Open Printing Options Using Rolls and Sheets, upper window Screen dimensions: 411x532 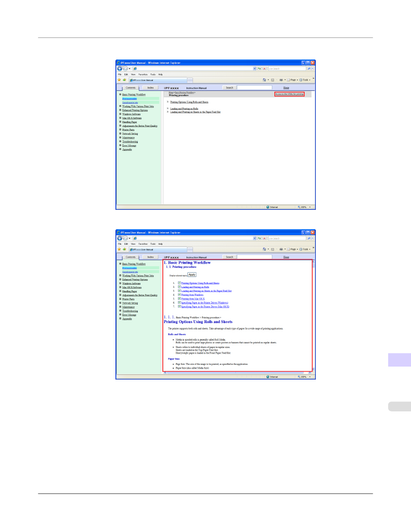tap(189, 102)
